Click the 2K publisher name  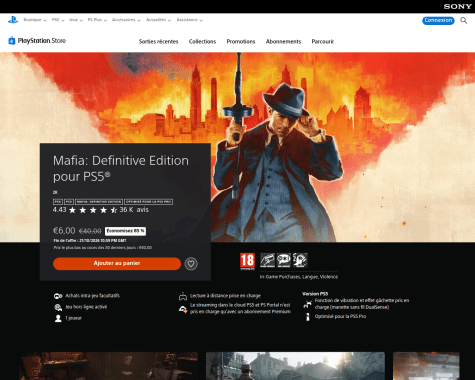[55, 192]
